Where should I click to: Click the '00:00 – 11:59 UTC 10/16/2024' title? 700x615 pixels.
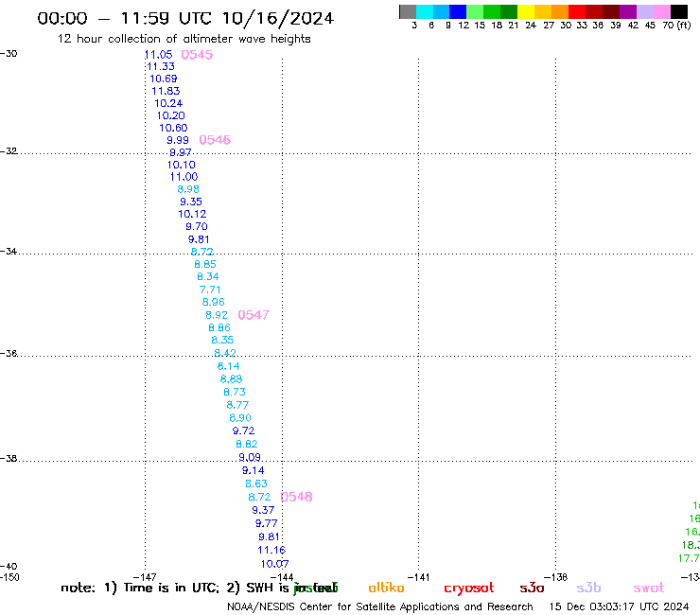(x=185, y=19)
